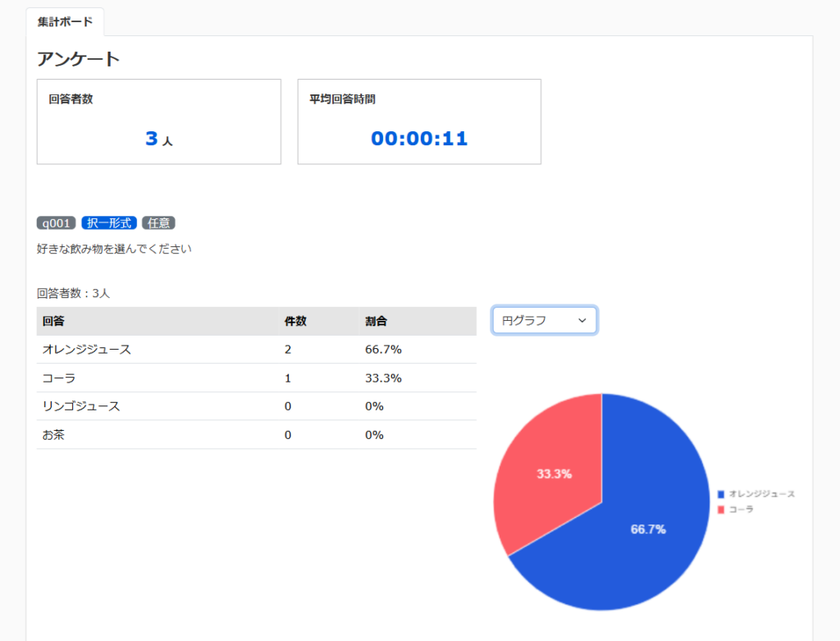The height and width of the screenshot is (641, 840).
Task: Select the オレンジジュース table row label
Action: 87,350
